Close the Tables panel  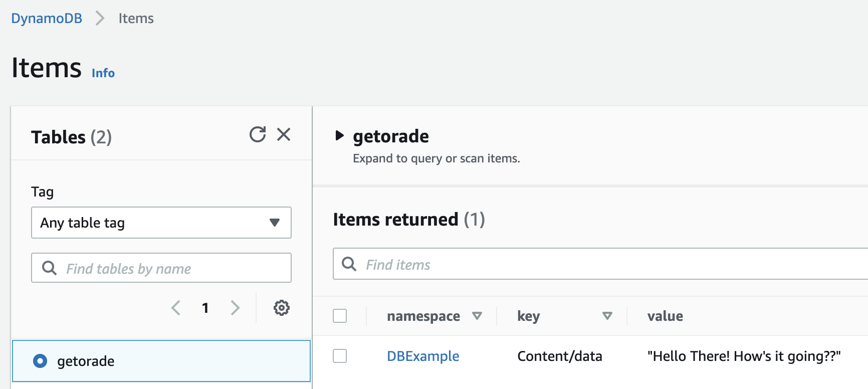[284, 134]
